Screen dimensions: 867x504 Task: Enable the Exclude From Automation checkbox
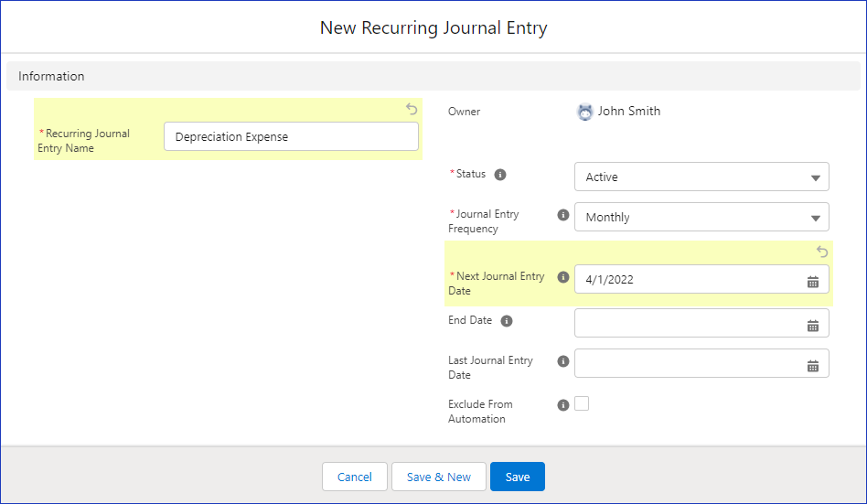coord(582,403)
